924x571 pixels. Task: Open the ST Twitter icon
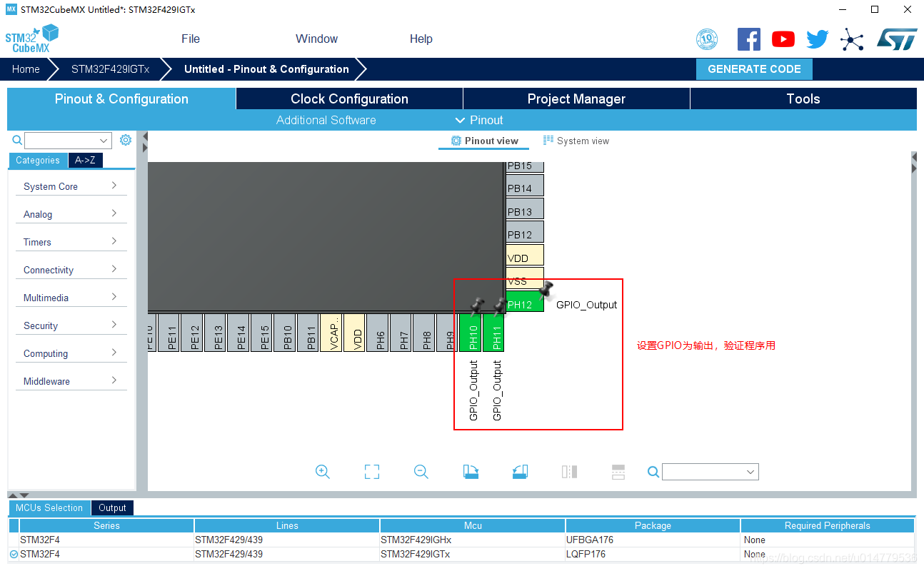(818, 39)
